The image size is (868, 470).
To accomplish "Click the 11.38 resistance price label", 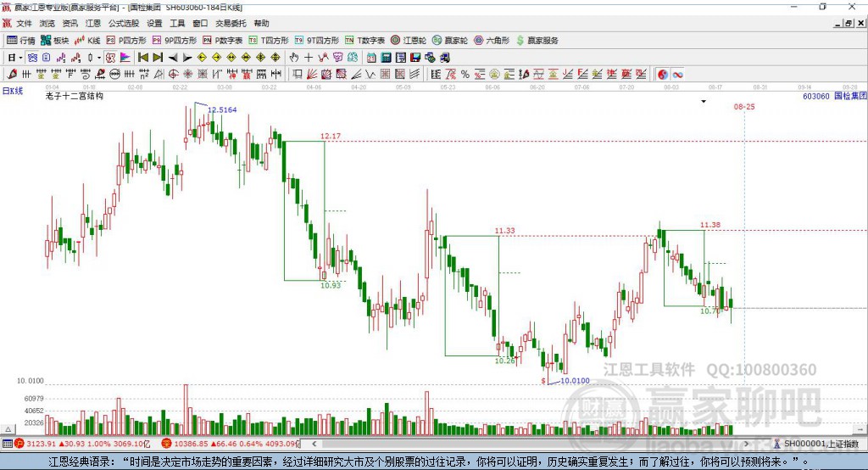I will click(710, 225).
